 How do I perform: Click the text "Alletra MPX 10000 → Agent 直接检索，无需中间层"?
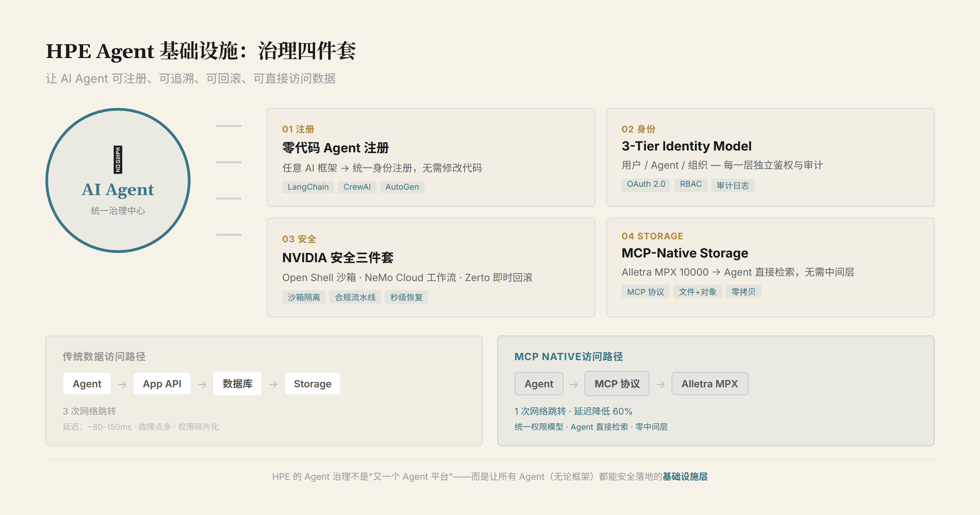738,272
